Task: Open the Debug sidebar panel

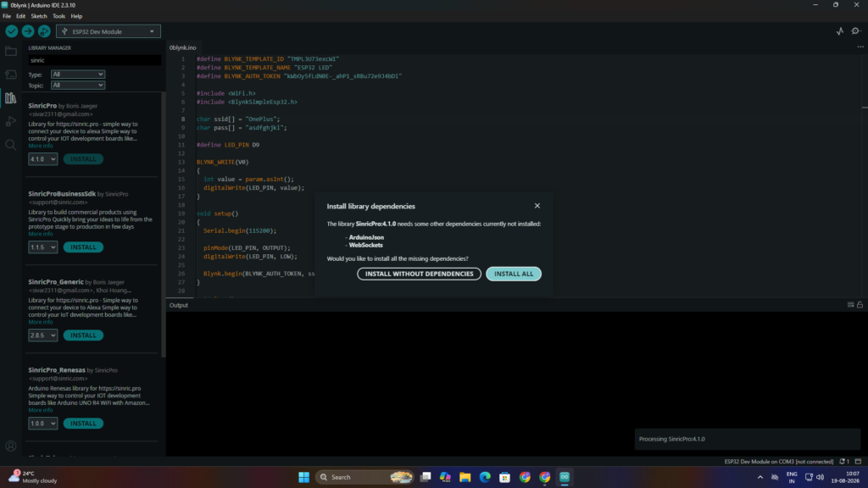Action: click(10, 122)
